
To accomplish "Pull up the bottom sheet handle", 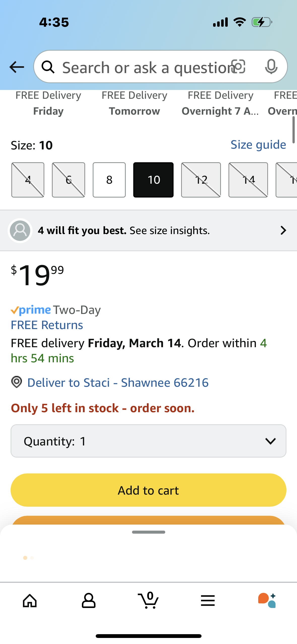I will click(x=148, y=532).
